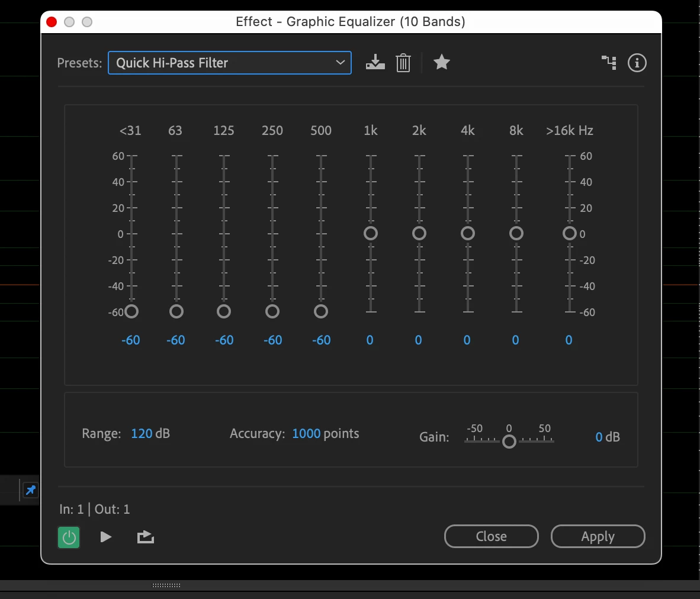The width and height of the screenshot is (700, 599).
Task: Click the Presets: label
Action: click(79, 63)
